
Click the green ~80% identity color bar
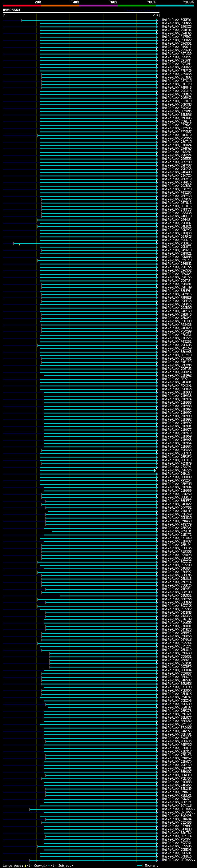click(137, 6)
